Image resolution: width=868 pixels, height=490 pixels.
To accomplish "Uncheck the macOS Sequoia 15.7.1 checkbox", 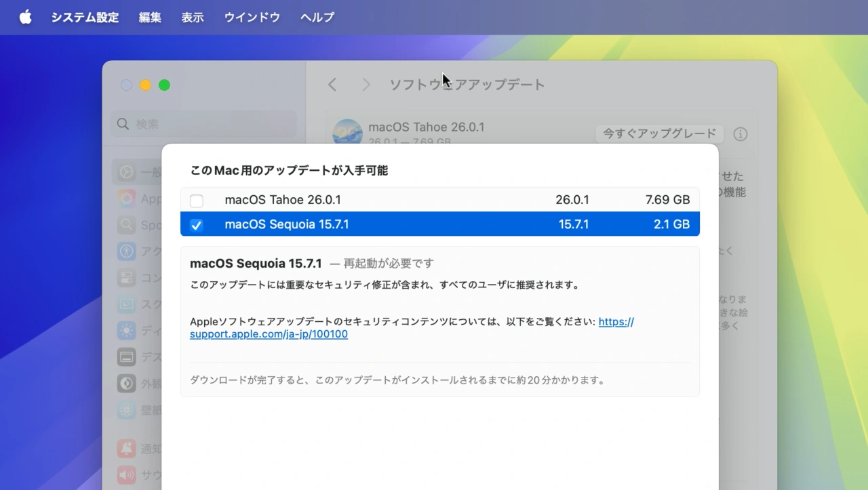I will [197, 224].
